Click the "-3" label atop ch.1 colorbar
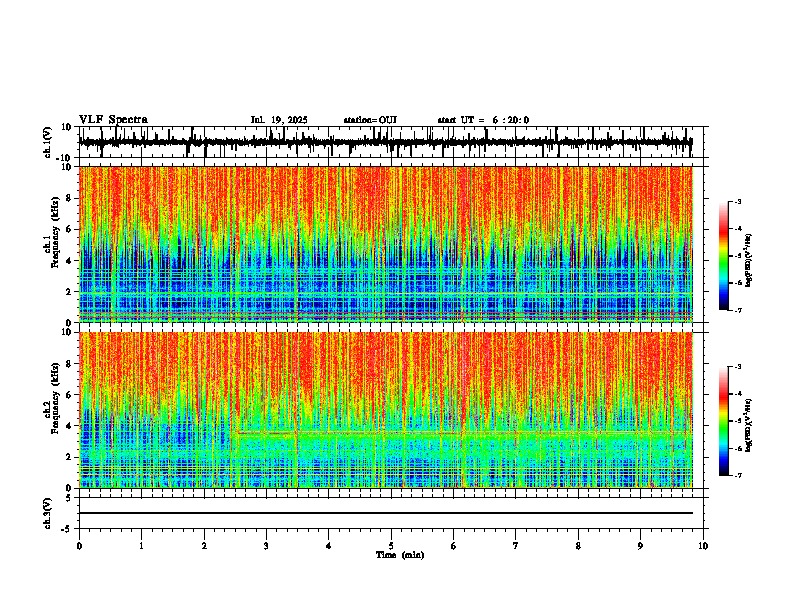This screenshot has width=792, height=612. [737, 201]
